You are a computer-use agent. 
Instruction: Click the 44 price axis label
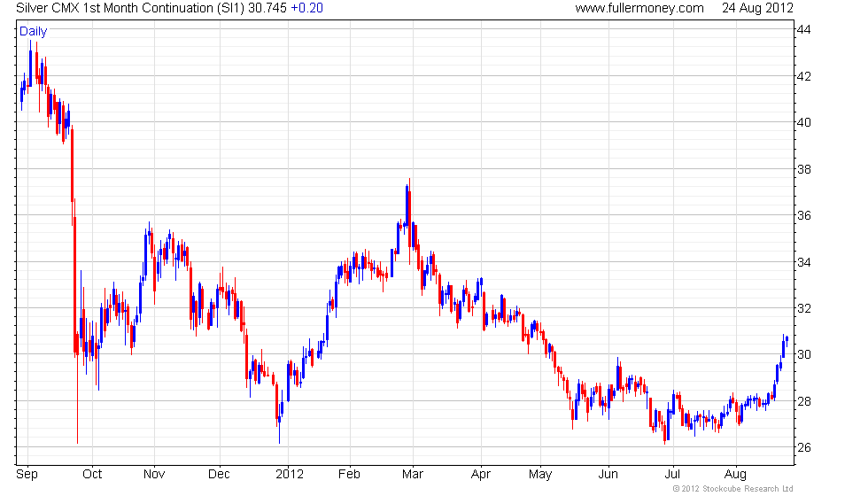804,30
